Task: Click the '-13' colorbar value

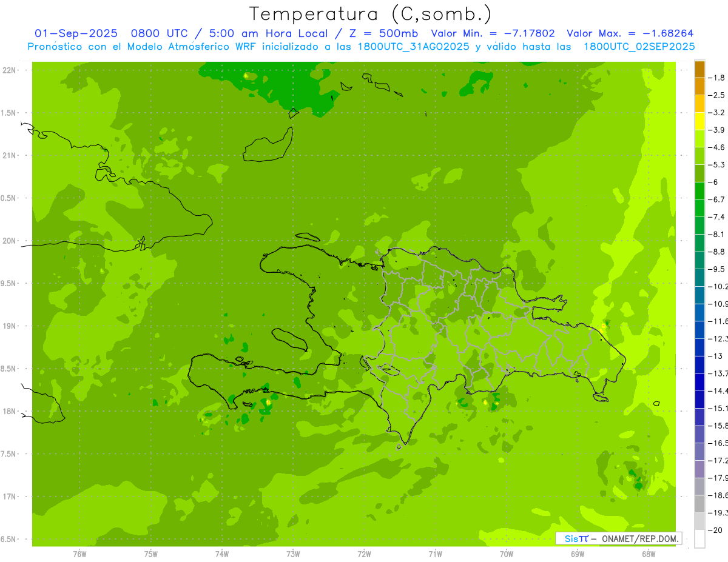Action: (x=716, y=356)
